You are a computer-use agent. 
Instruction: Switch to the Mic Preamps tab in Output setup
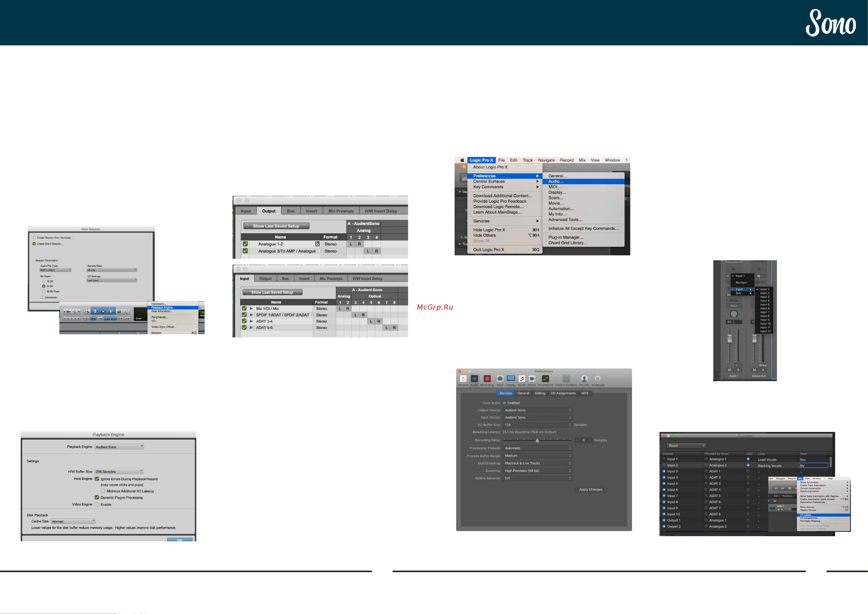pos(341,211)
